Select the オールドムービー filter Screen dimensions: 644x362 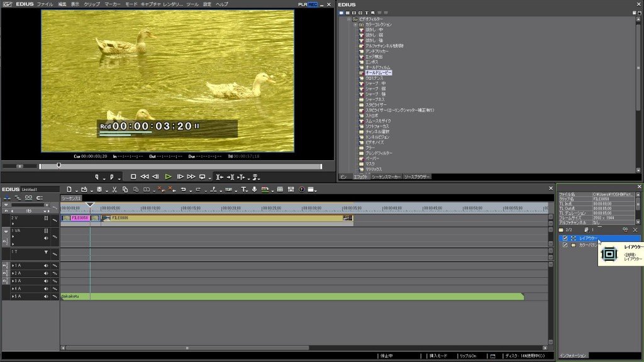click(378, 73)
